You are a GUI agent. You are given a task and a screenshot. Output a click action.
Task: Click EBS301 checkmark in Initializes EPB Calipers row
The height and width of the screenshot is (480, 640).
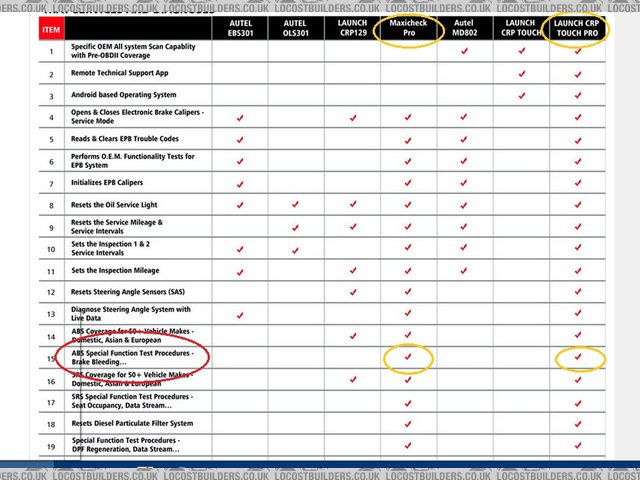(240, 183)
